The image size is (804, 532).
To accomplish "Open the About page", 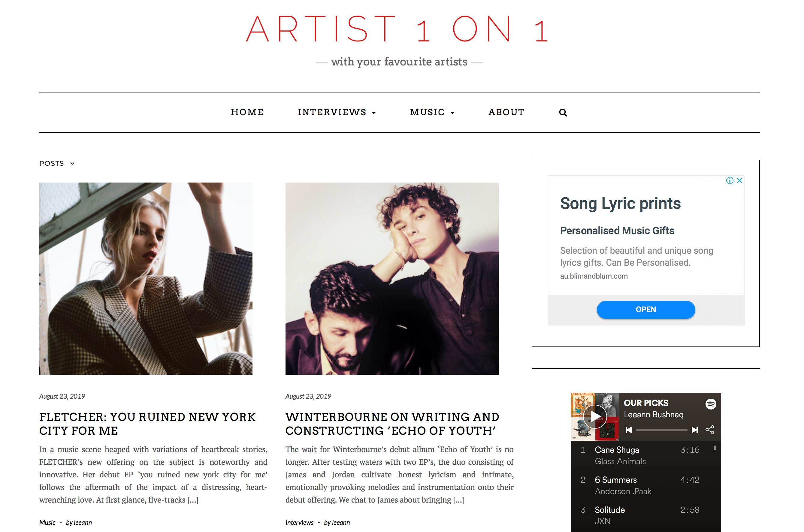I will pos(506,112).
